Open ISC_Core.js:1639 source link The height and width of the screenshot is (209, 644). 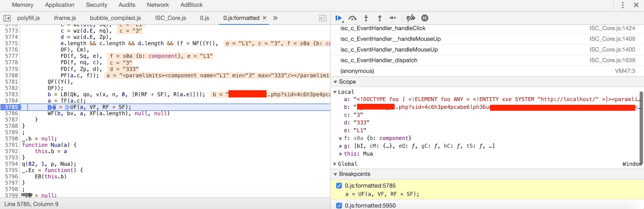612,60
